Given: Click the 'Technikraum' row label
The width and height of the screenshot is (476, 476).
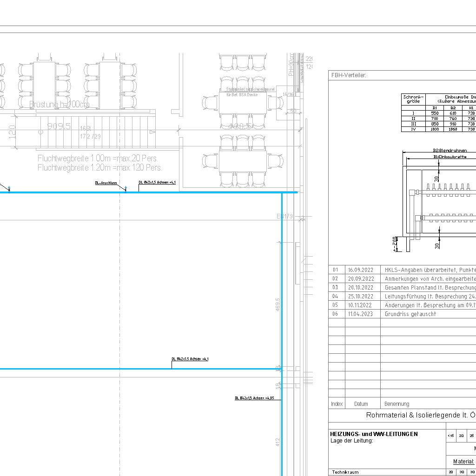Looking at the screenshot, I should (345, 472).
